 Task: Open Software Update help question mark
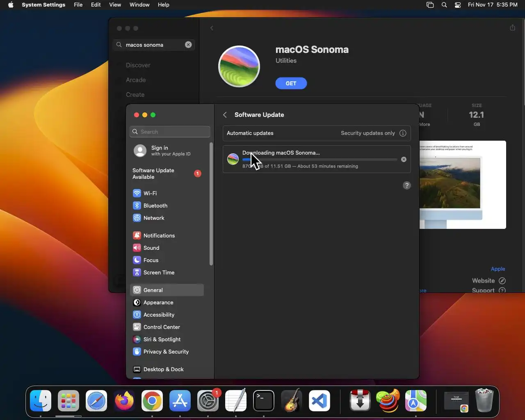[x=407, y=185]
